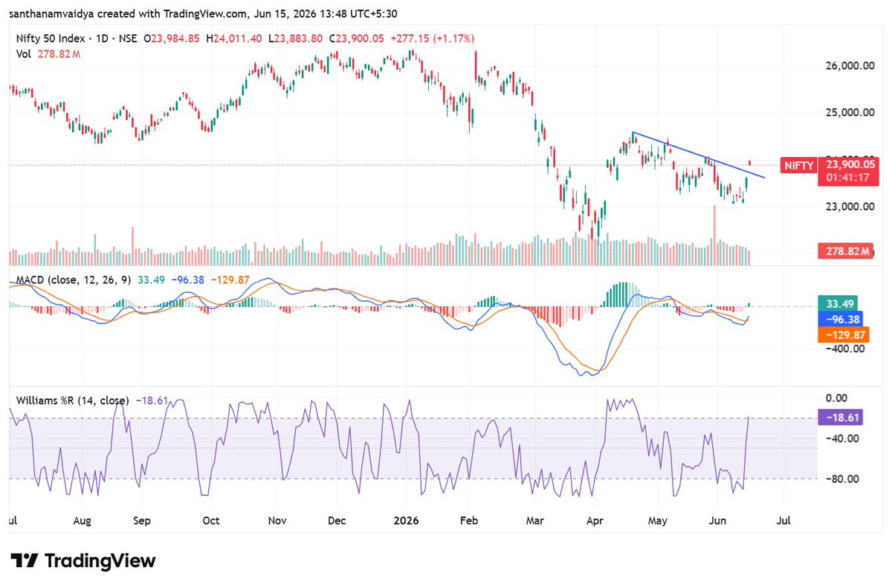The width and height of the screenshot is (892, 588).
Task: Select the blue descending trendline on the price chart
Action: click(699, 155)
